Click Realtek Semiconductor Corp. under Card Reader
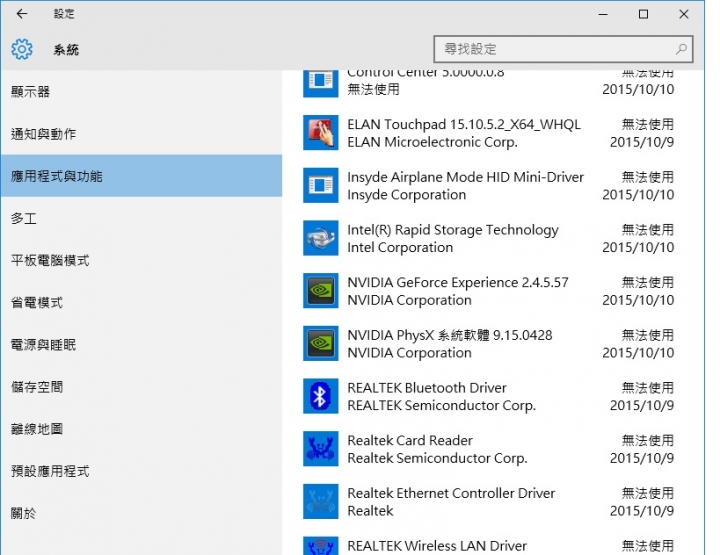 (438, 459)
